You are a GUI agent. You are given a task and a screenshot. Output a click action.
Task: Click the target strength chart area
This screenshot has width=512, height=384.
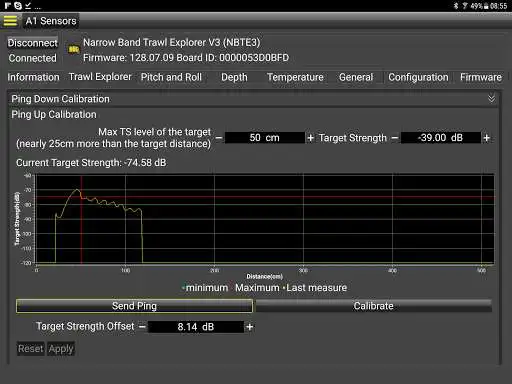[x=265, y=219]
